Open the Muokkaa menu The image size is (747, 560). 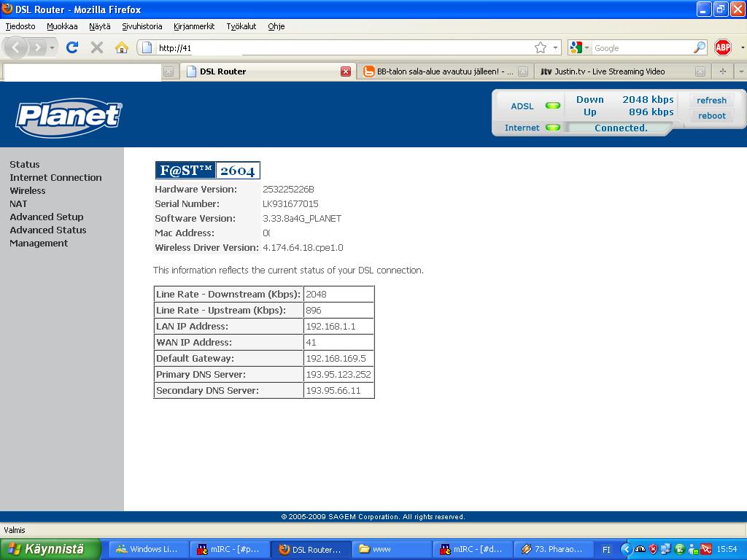[x=62, y=26]
